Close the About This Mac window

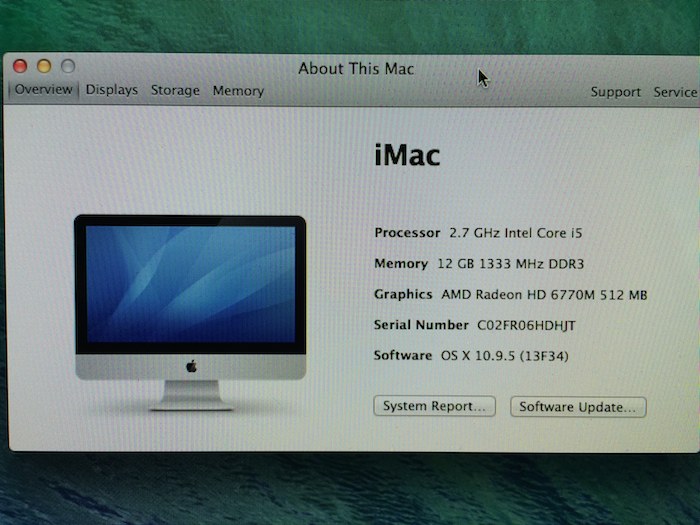20,66
